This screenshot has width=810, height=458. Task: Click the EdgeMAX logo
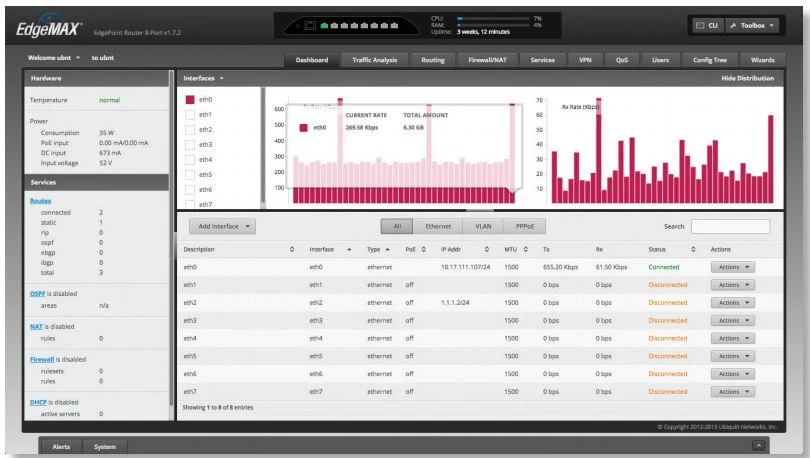[x=48, y=24]
